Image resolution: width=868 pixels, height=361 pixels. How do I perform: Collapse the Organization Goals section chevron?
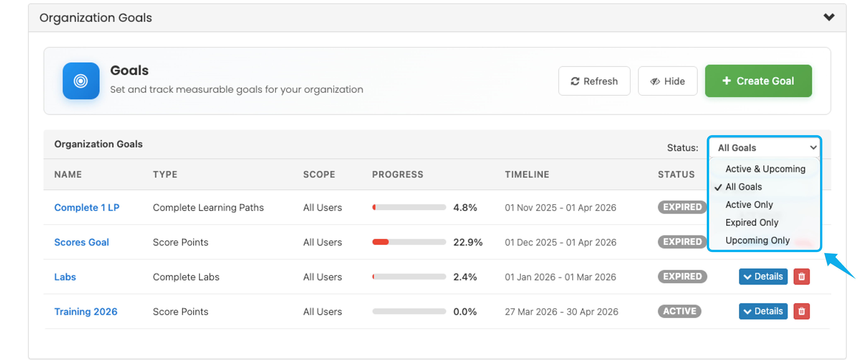[x=829, y=17]
